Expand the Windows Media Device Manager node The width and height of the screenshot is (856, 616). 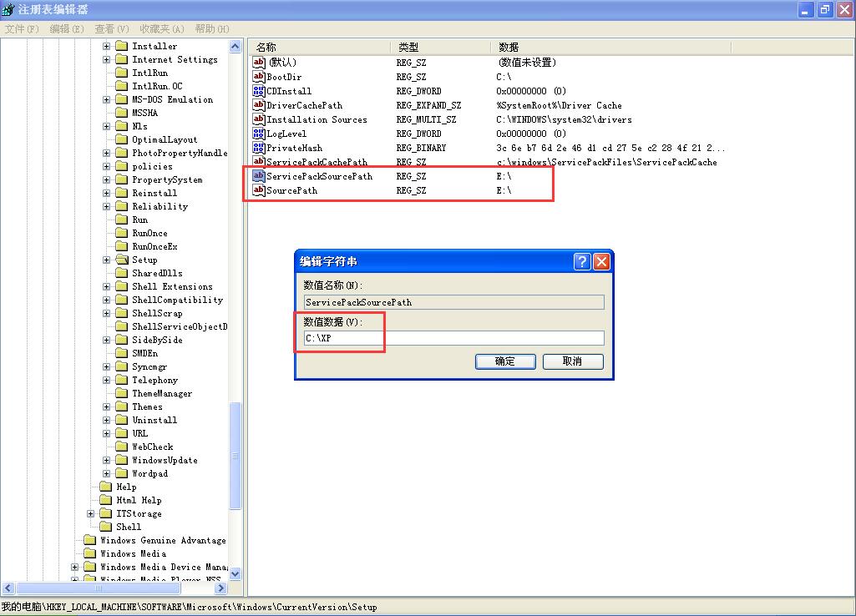(x=75, y=567)
